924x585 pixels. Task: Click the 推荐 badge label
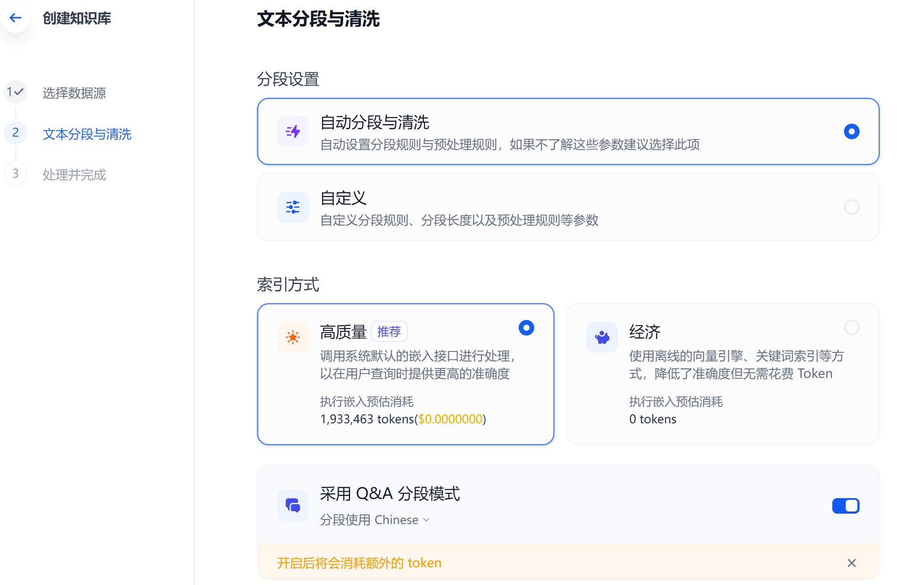(x=389, y=332)
